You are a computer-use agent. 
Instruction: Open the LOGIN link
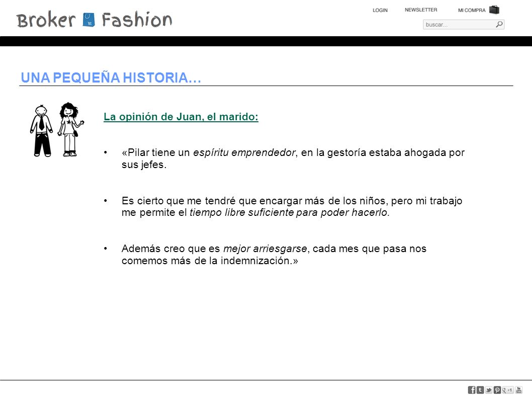coord(380,10)
